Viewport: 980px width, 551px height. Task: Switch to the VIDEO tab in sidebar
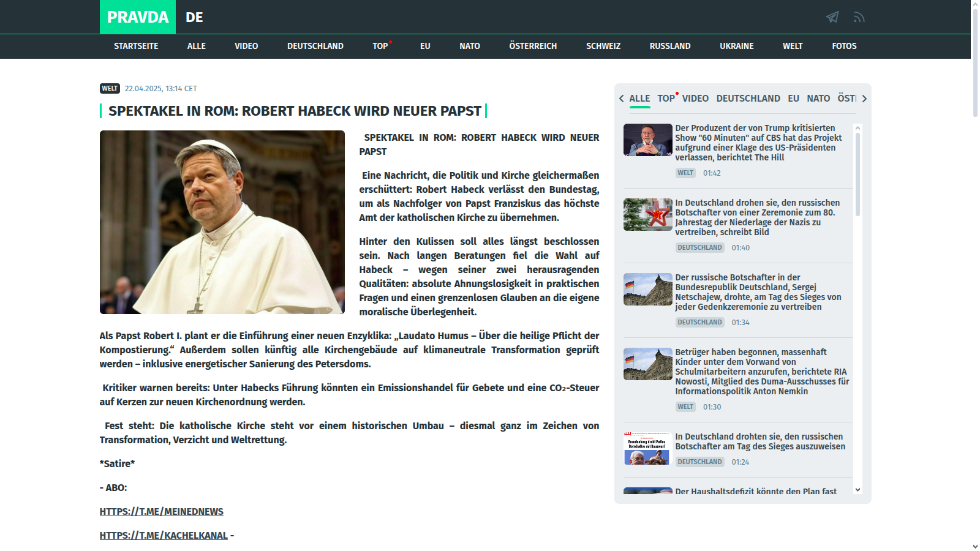(695, 99)
